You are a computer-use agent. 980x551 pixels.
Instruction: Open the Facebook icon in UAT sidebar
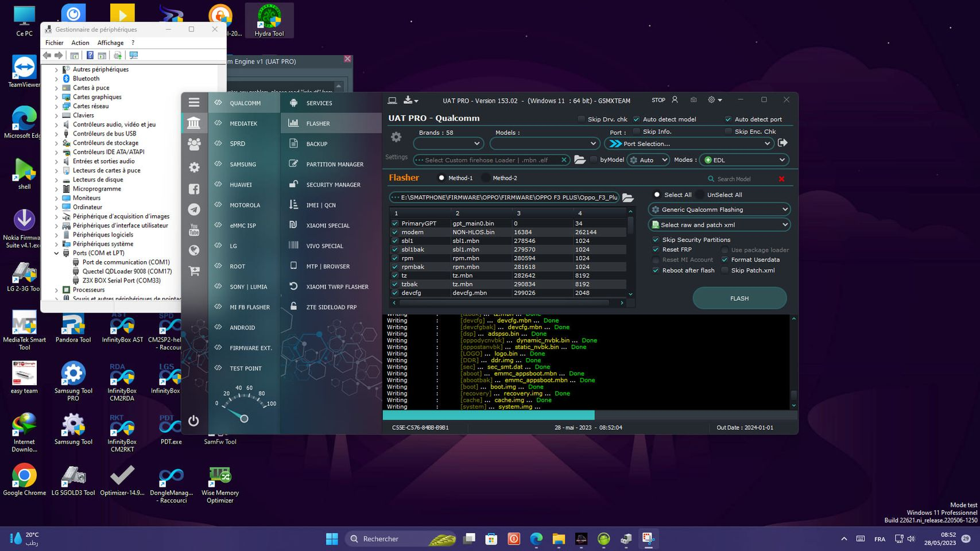194,189
